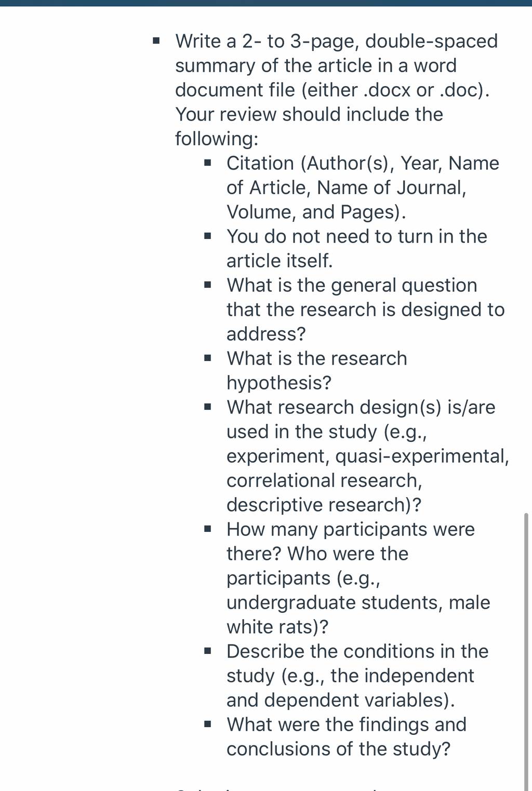Click bullet beside "What research design(s)"

point(208,407)
